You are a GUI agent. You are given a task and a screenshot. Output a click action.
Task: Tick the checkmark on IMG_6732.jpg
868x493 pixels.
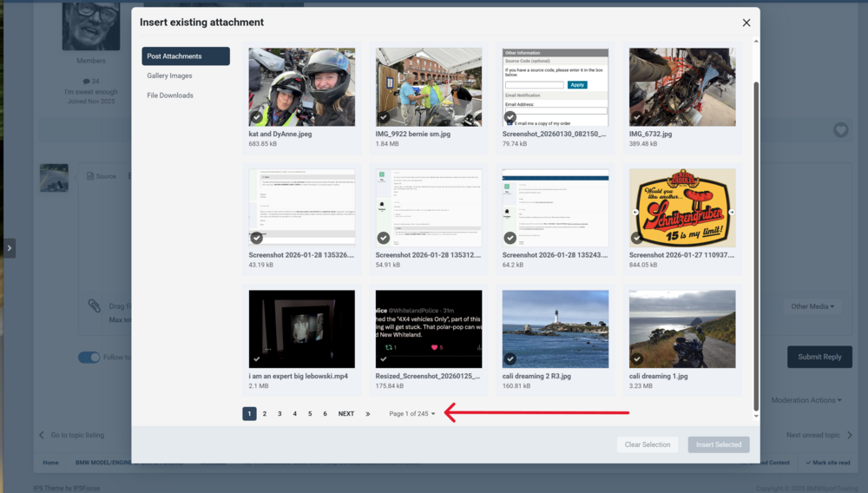pyautogui.click(x=636, y=117)
